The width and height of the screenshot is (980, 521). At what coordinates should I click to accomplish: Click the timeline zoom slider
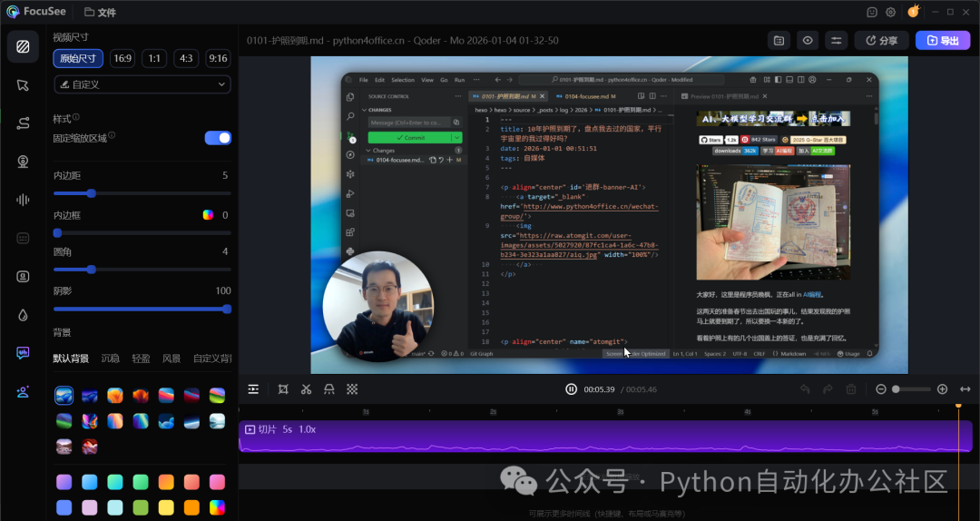pos(911,389)
